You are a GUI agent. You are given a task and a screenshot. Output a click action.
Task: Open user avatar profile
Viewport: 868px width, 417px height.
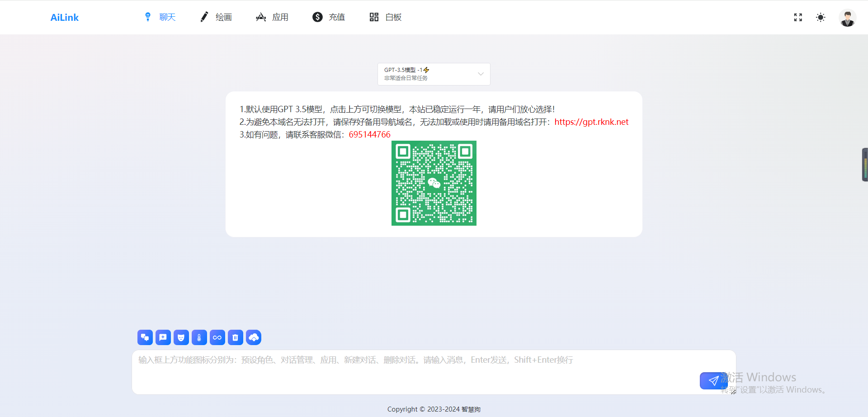pyautogui.click(x=847, y=18)
